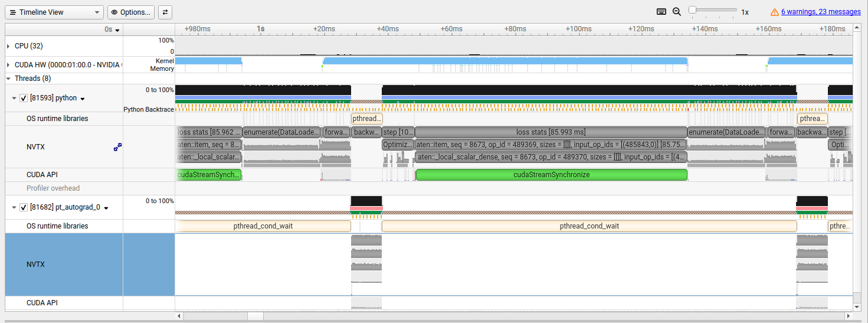Viewport: 868px width, 323px height.
Task: Click the left arrow of the horizontal scrollbar
Action: (x=179, y=316)
